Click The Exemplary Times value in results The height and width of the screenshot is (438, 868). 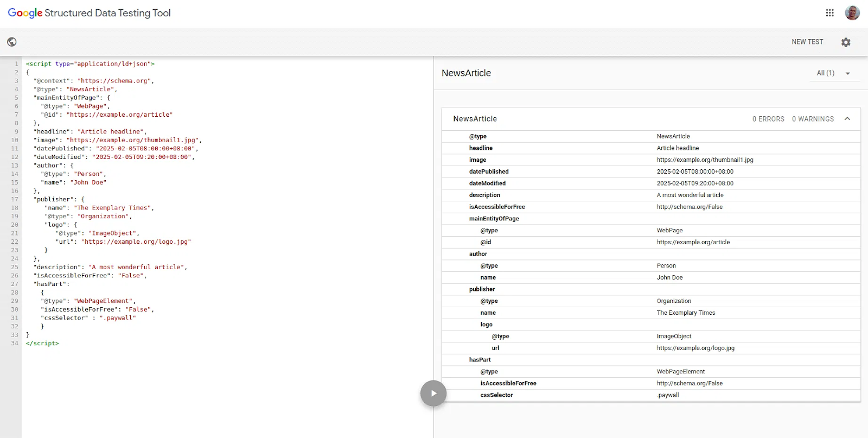686,313
